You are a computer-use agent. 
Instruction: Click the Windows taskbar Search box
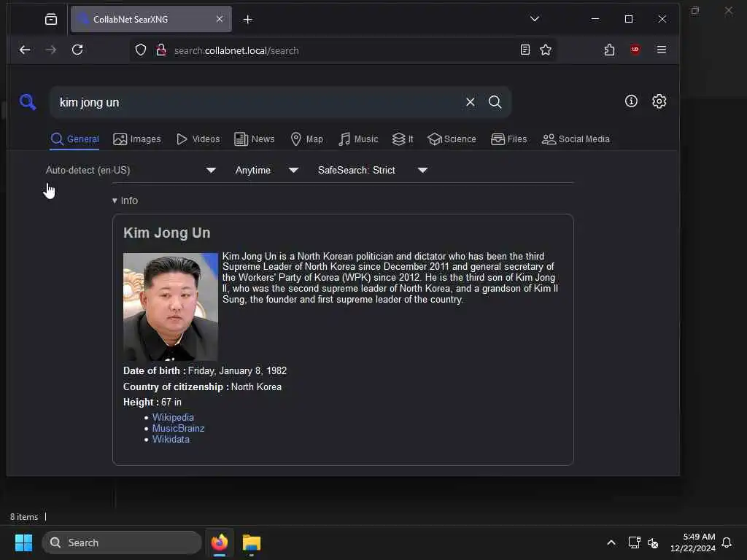coord(122,542)
